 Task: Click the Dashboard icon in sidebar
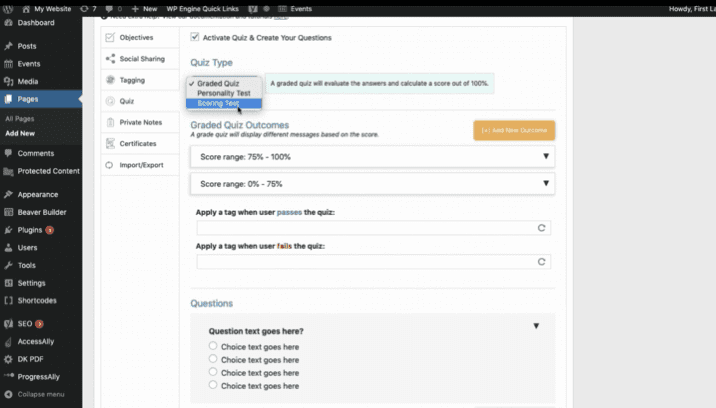8,22
